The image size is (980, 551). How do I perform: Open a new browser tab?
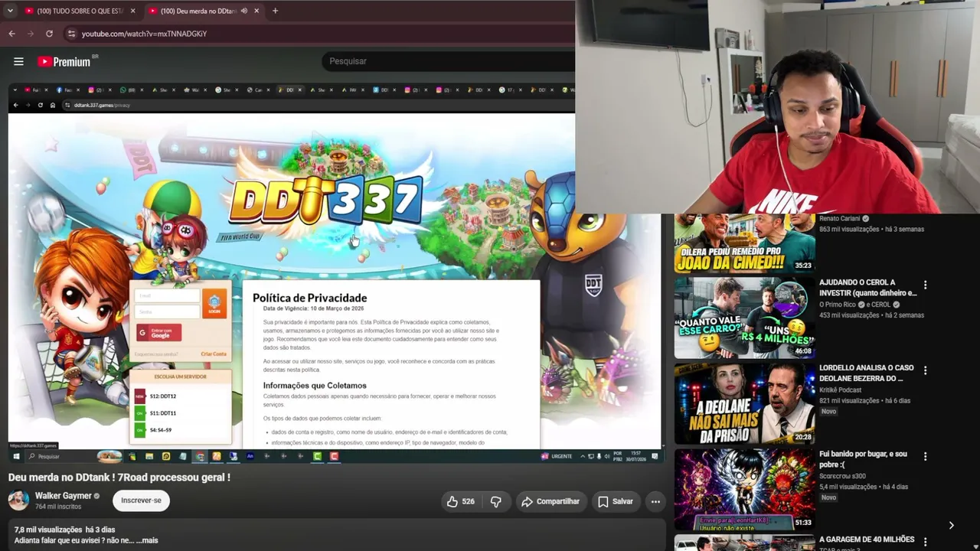275,11
